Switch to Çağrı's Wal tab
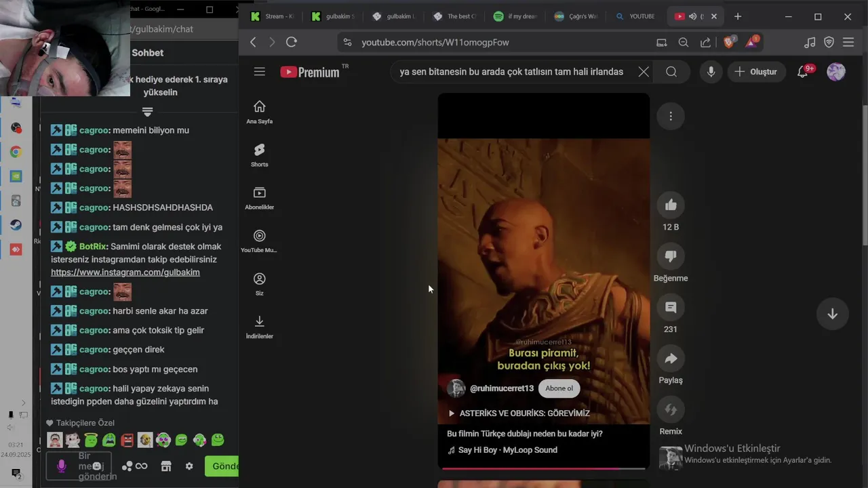868x488 pixels. click(x=575, y=16)
